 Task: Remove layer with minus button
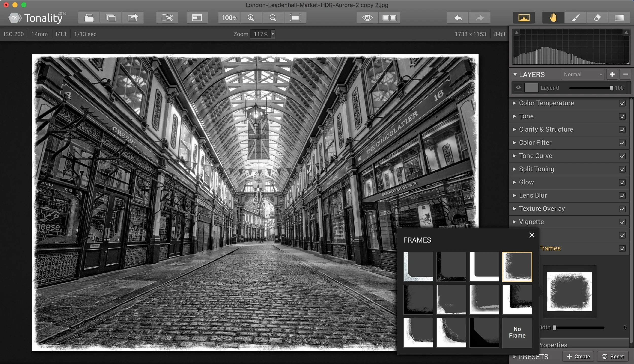click(625, 74)
